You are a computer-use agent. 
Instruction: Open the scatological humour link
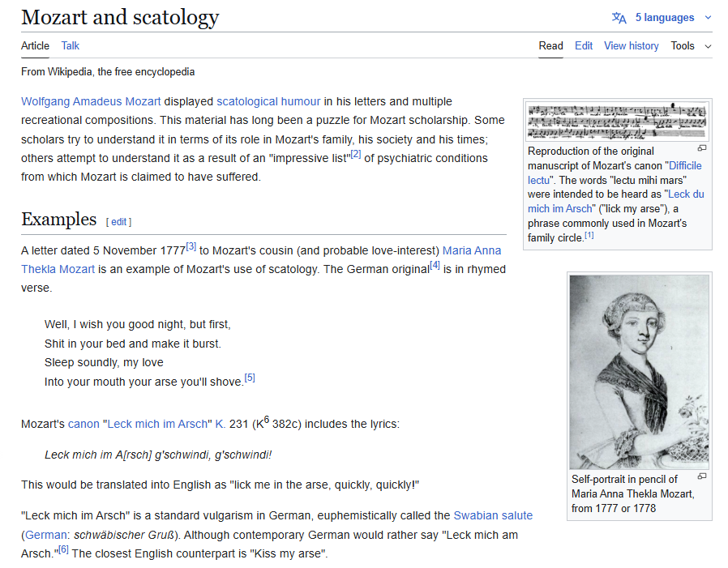tap(268, 101)
